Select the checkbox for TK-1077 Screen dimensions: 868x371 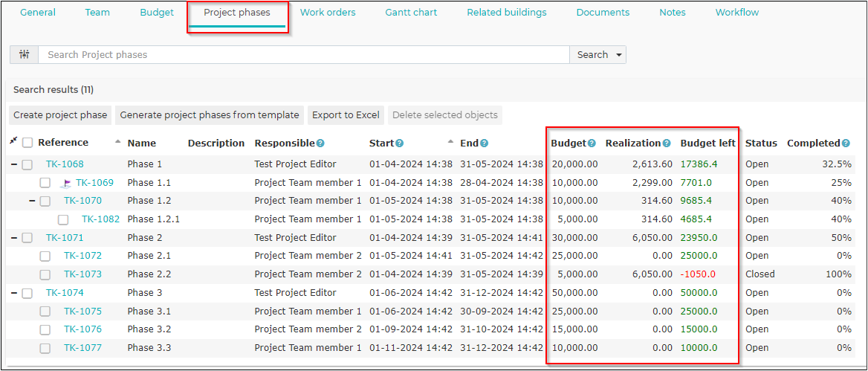45,348
